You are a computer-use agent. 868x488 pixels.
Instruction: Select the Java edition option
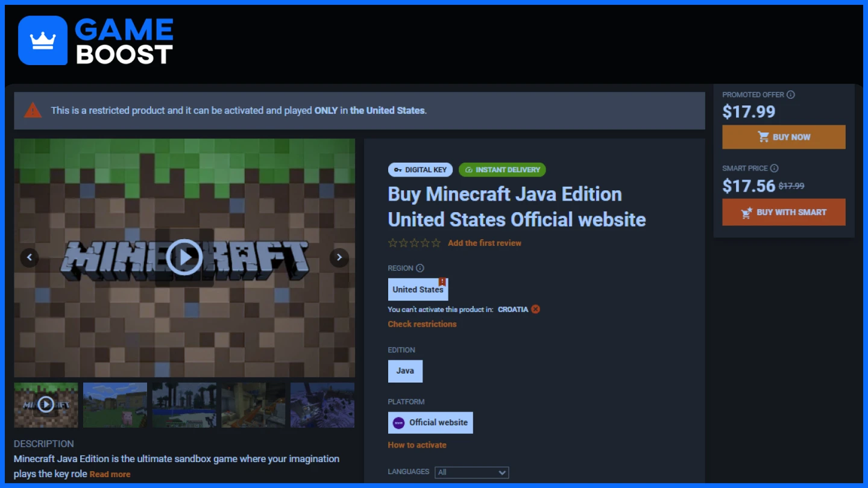tap(405, 371)
